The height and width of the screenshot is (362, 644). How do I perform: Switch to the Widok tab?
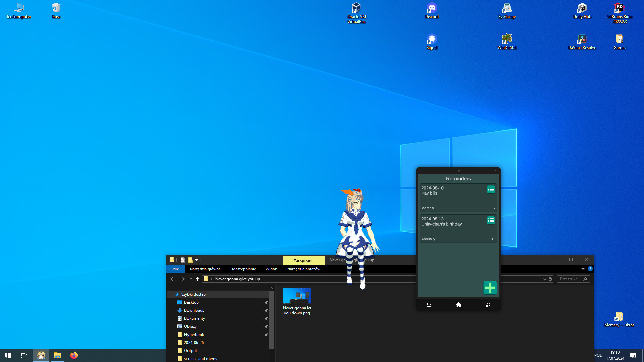pyautogui.click(x=271, y=269)
